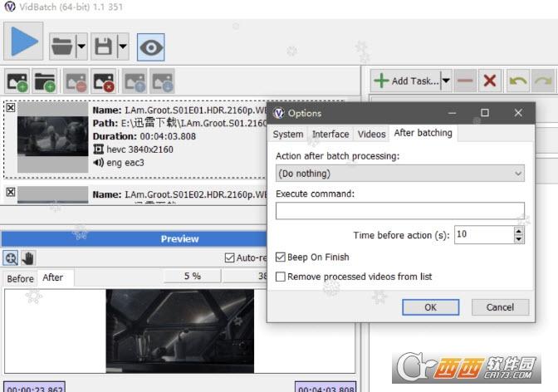Select the zoom magnifier tool in Preview
558x392 pixels.
coord(12,258)
